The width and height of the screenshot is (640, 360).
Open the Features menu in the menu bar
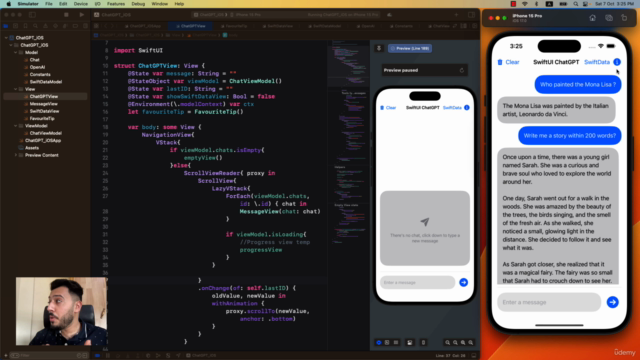(x=116, y=4)
